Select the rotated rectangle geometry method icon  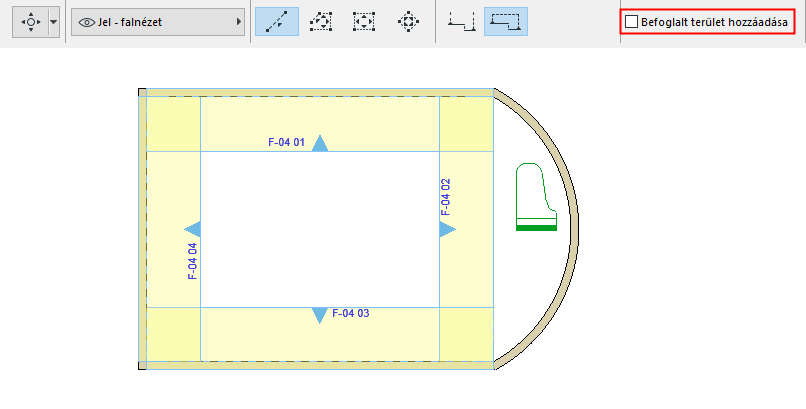click(408, 22)
